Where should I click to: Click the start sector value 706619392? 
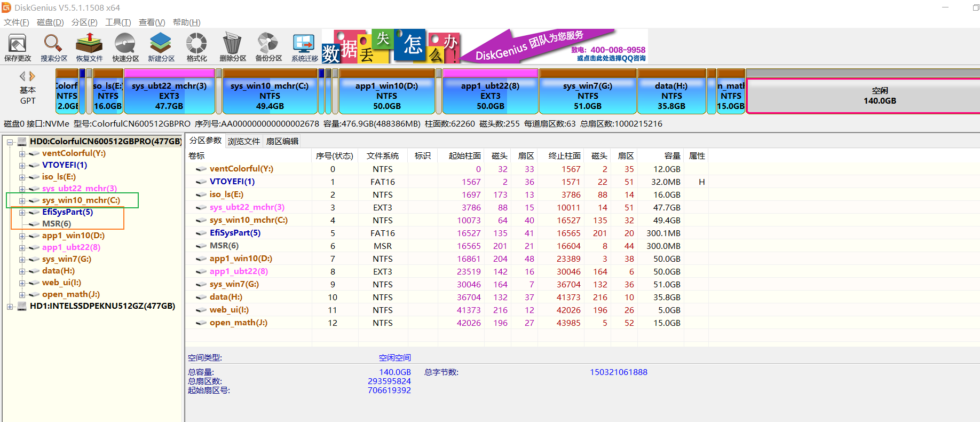point(389,390)
